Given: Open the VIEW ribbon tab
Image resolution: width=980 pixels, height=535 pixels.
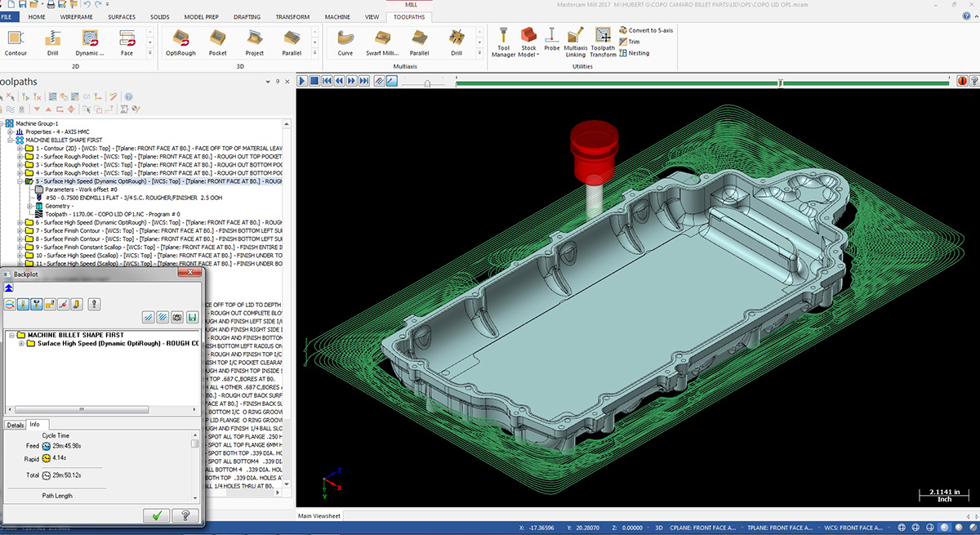Looking at the screenshot, I should click(372, 16).
